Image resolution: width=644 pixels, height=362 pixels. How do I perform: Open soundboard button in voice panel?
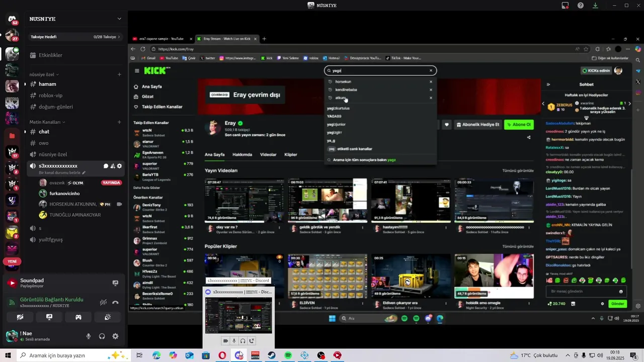108,317
